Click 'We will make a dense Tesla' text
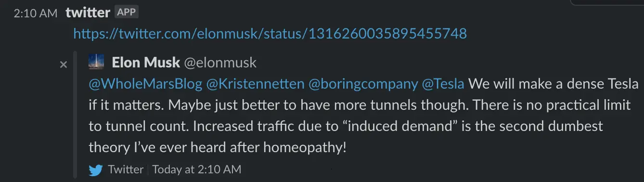 click(554, 84)
